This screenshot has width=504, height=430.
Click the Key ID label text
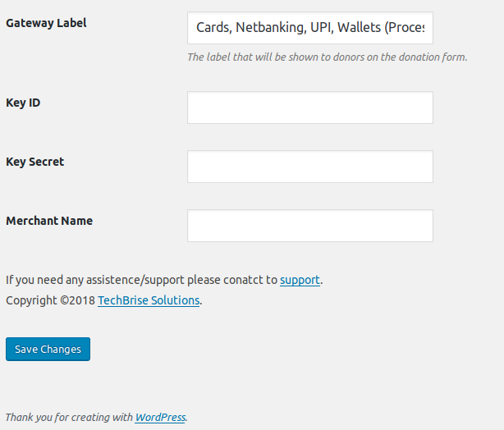click(x=23, y=103)
